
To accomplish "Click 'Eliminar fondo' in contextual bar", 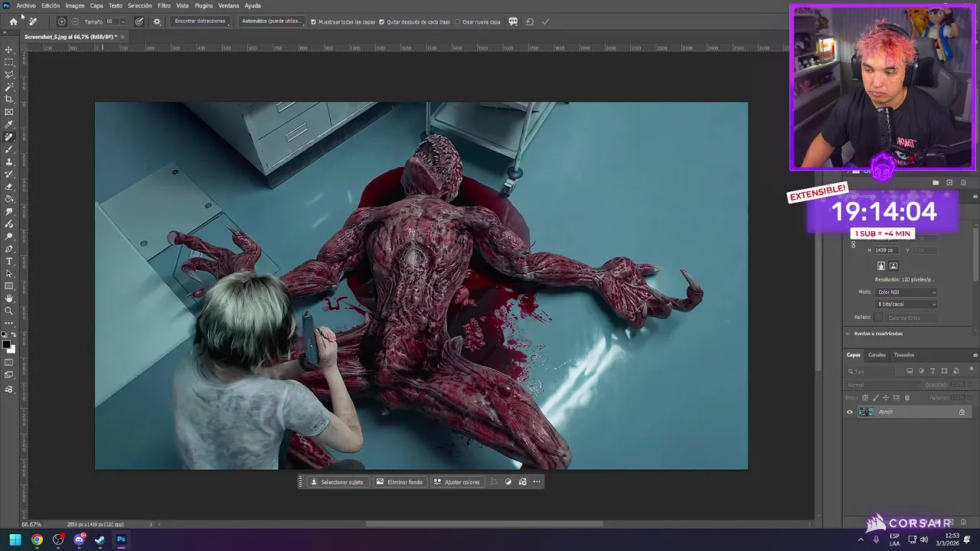I will 400,482.
